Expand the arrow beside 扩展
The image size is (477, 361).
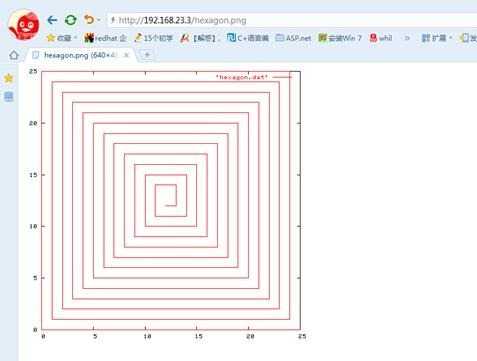(450, 38)
